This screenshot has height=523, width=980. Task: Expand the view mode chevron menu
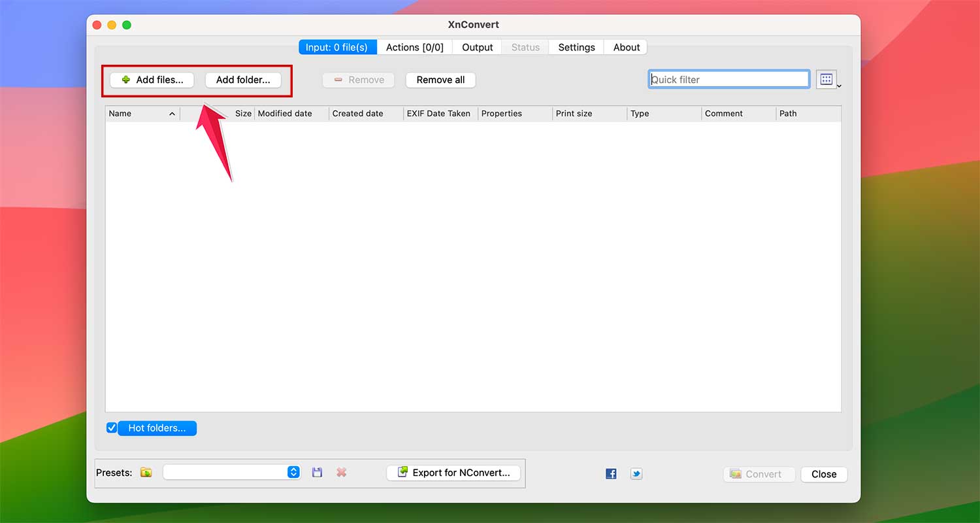[840, 85]
